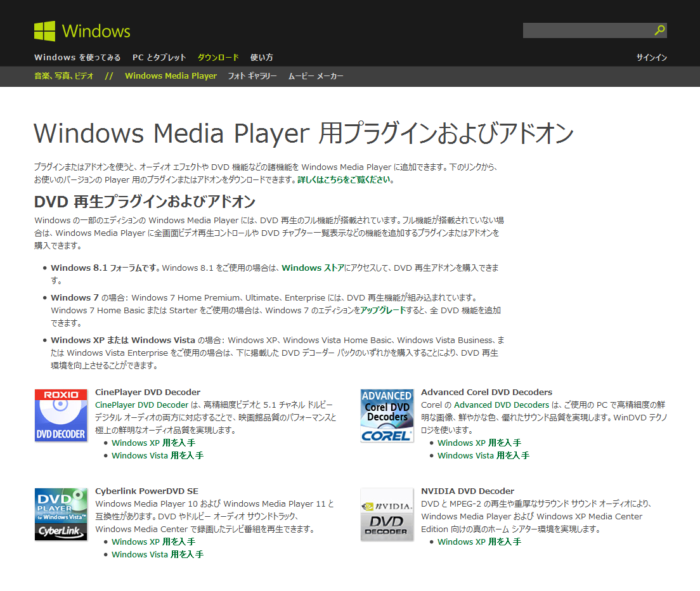Open the CyberLink DVD Player image

(61, 514)
